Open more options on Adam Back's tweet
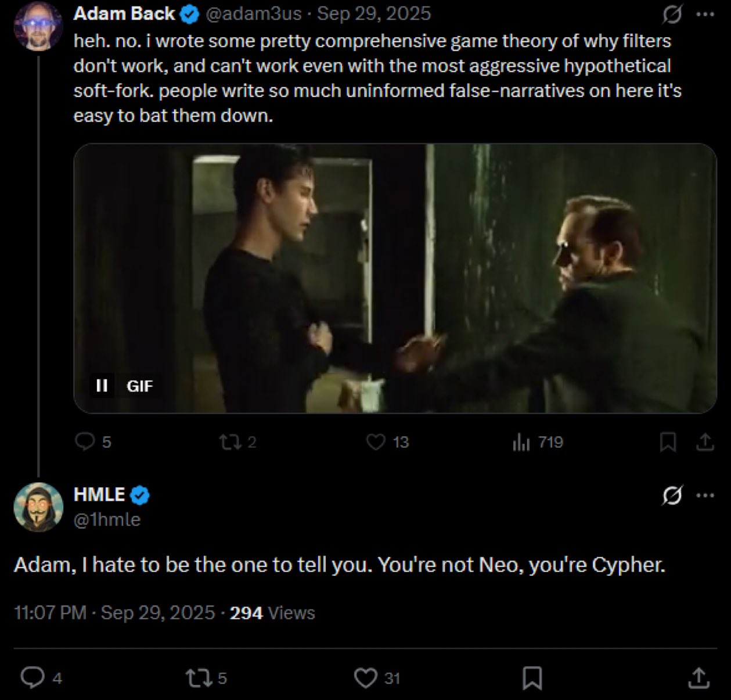Image resolution: width=731 pixels, height=700 pixels. coord(705,15)
